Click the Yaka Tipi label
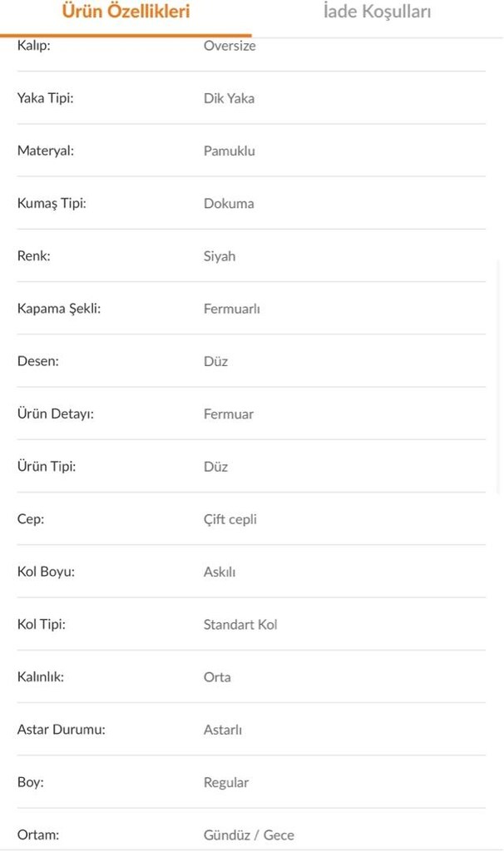Viewport: 504px width, 852px height. (45, 98)
